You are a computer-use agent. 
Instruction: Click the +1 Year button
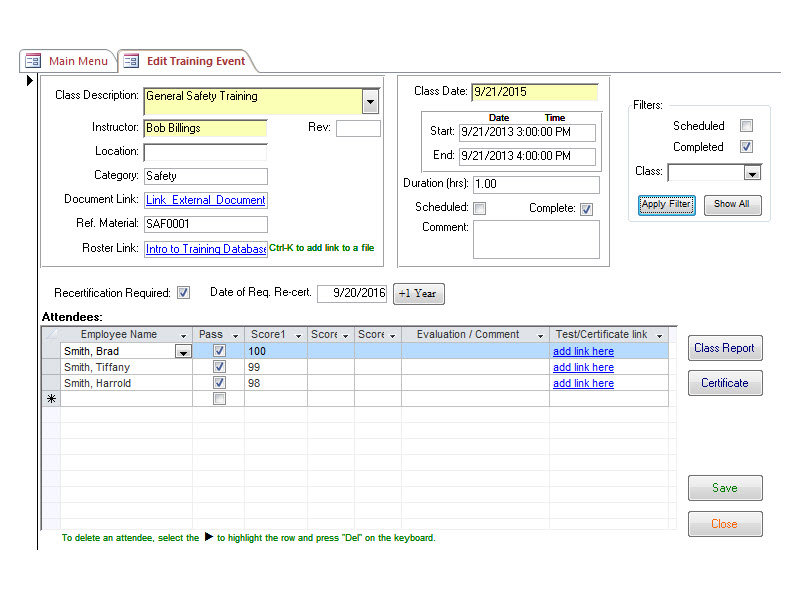418,293
